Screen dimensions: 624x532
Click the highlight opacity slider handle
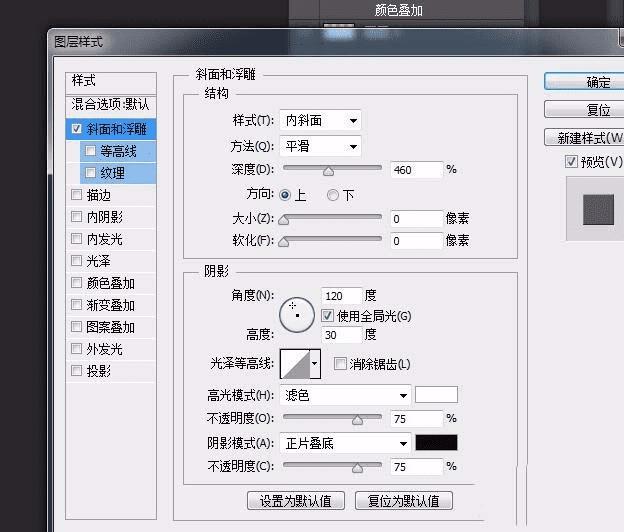pyautogui.click(x=357, y=420)
